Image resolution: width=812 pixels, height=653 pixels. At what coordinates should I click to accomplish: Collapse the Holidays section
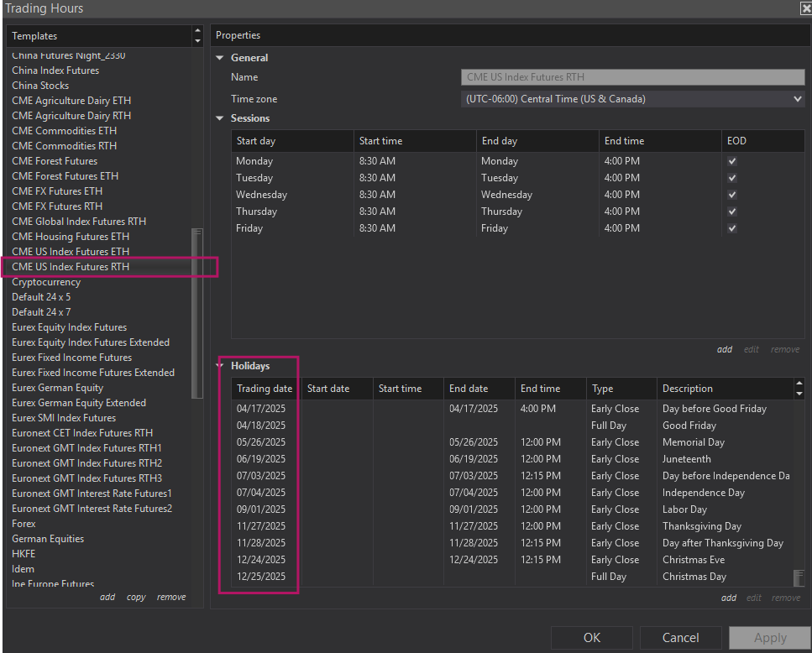tap(221, 366)
